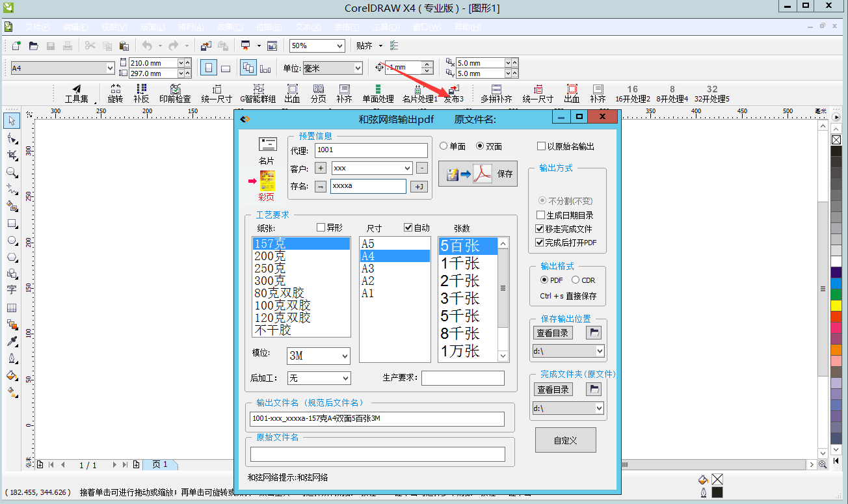The height and width of the screenshot is (504, 848).
Task: Click the Import icon in the standard toolbar
Action: tap(205, 46)
